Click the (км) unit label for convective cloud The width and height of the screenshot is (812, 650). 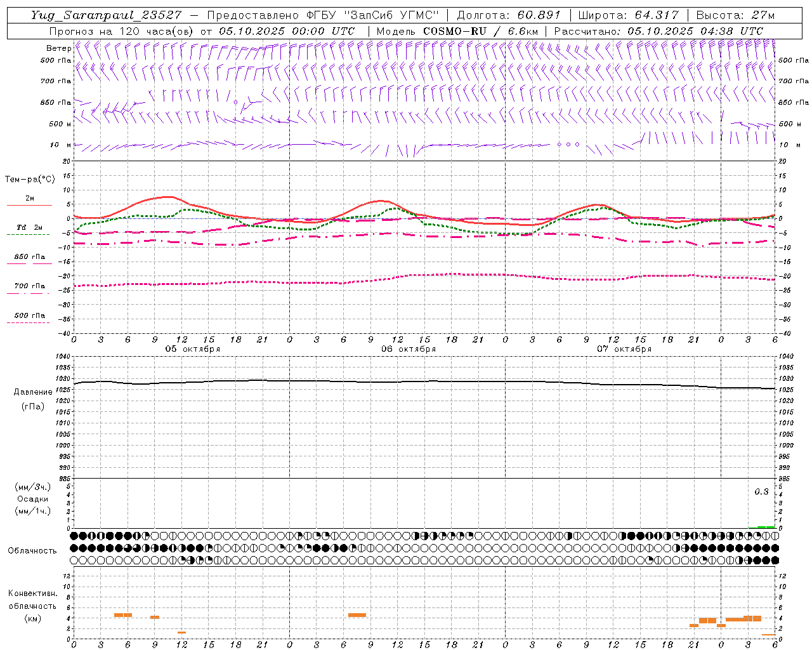pos(32,618)
